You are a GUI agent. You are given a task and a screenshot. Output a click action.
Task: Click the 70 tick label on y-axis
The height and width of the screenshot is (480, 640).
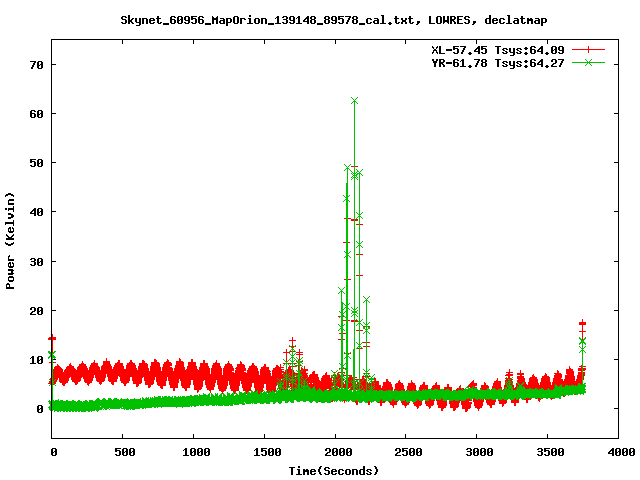click(36, 64)
